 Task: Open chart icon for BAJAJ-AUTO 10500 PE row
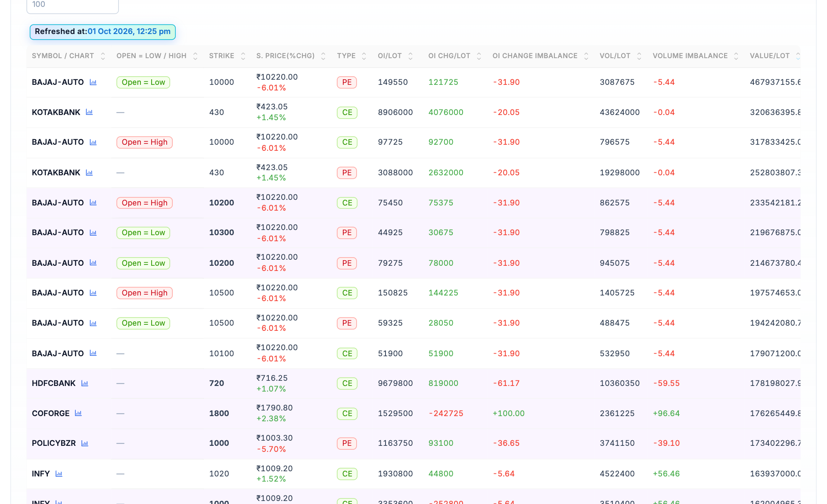93,323
